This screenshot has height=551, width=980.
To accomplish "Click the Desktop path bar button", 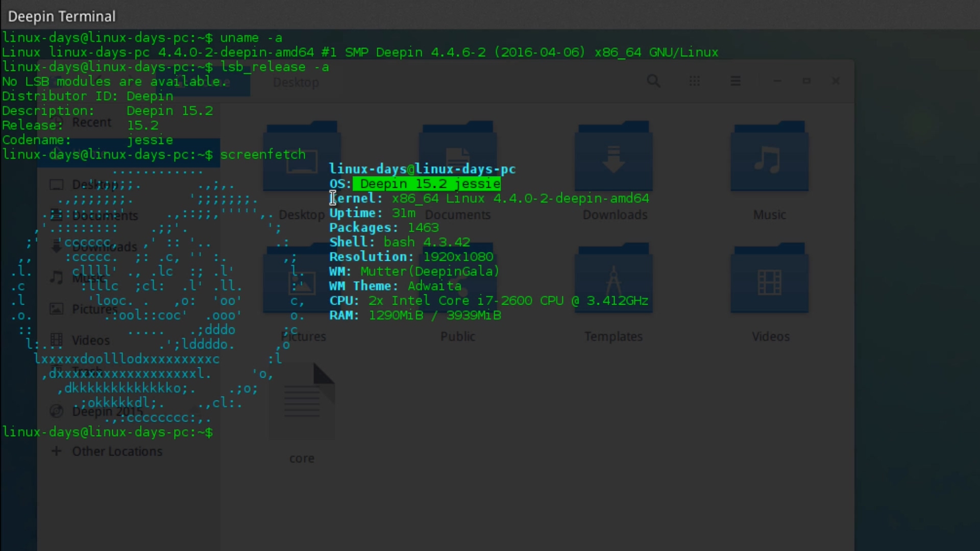I will click(x=296, y=83).
